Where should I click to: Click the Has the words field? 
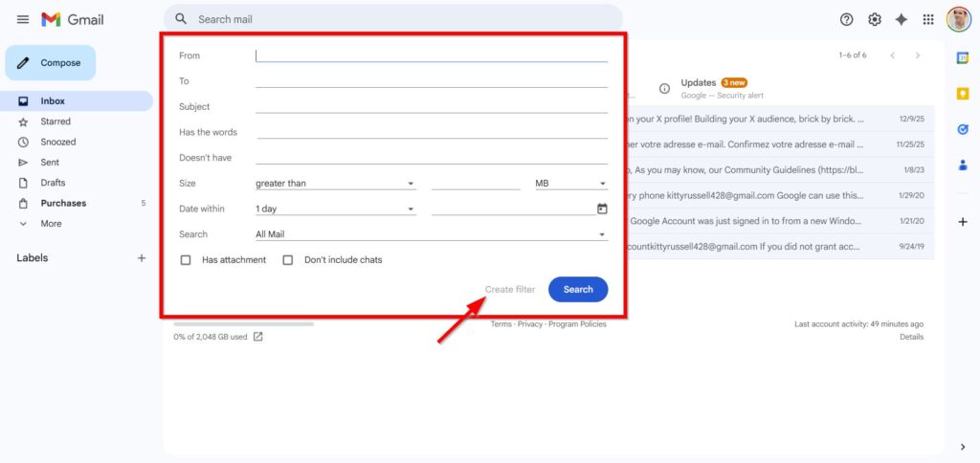click(432, 132)
